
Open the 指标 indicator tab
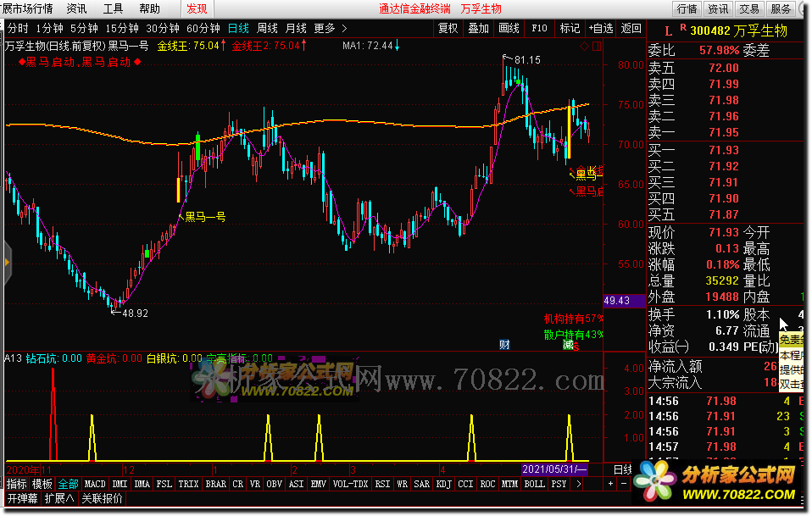point(17,484)
